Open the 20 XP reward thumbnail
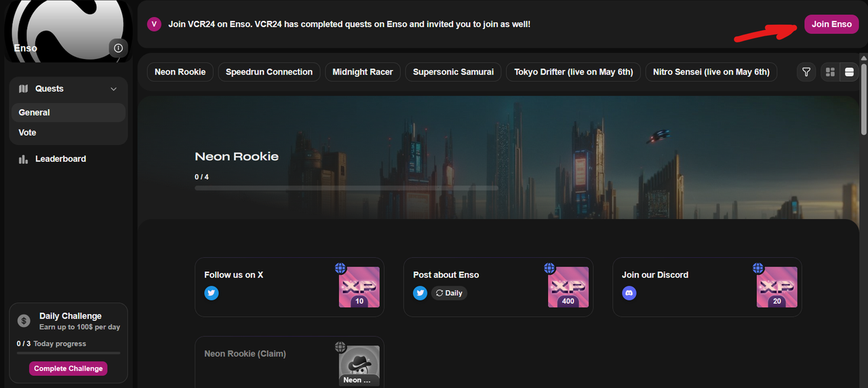The height and width of the screenshot is (388, 868). click(x=777, y=287)
